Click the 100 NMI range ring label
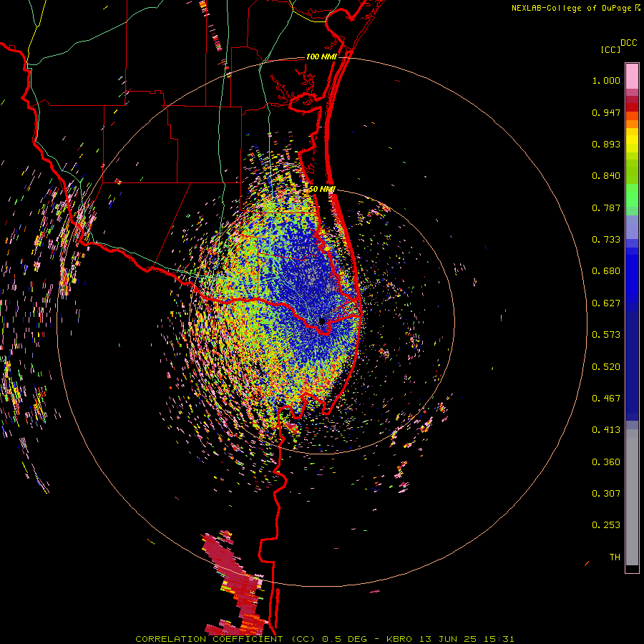 click(321, 57)
